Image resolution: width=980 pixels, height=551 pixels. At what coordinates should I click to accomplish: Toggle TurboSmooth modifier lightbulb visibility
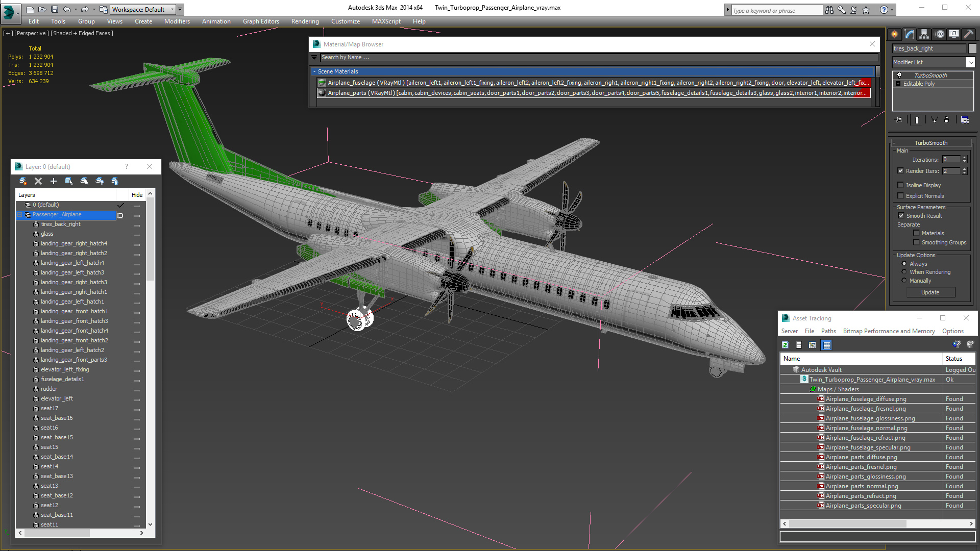click(x=899, y=76)
